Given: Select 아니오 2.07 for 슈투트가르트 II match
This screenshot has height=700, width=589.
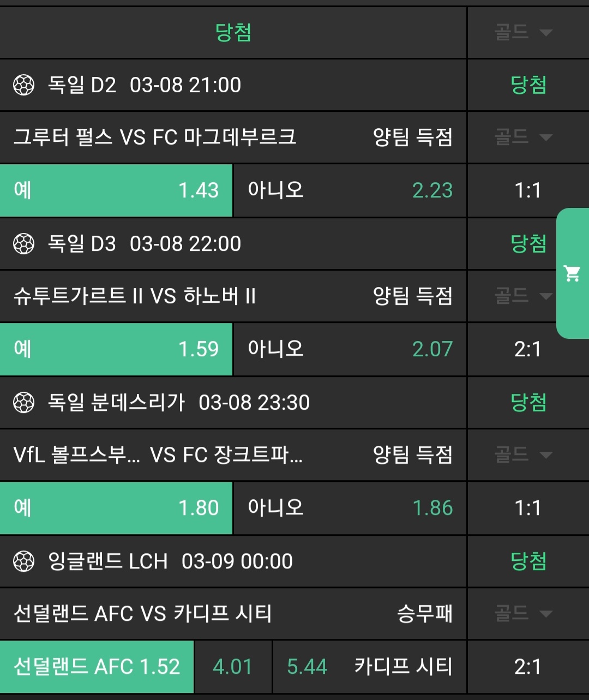Looking at the screenshot, I should (350, 349).
